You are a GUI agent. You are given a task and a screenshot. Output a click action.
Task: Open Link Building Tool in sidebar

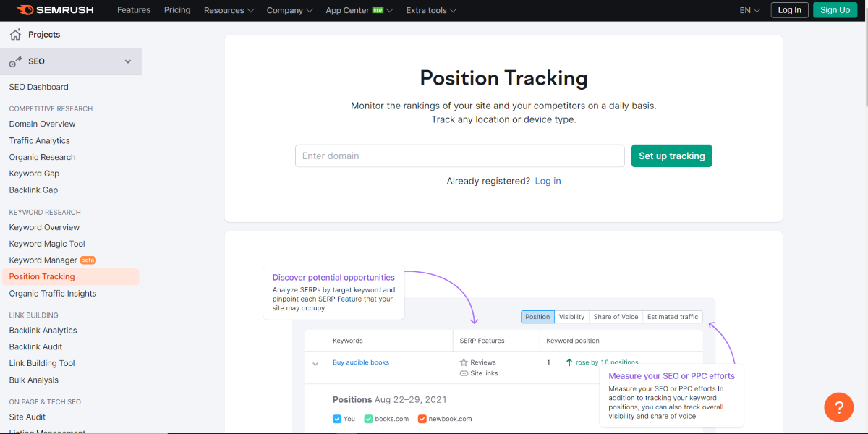[42, 363]
